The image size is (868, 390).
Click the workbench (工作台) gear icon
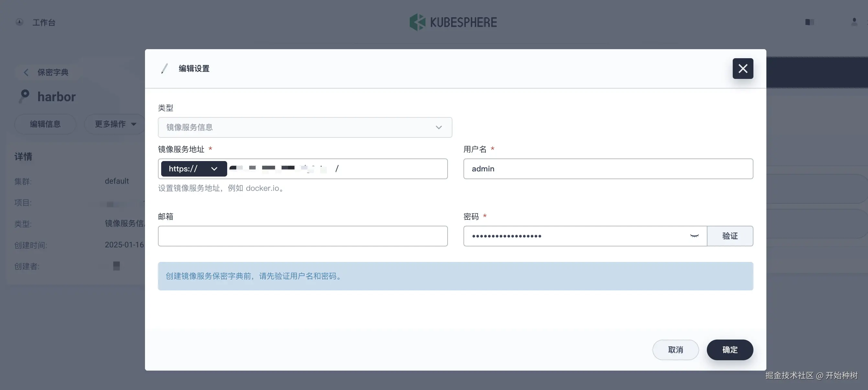click(x=19, y=22)
